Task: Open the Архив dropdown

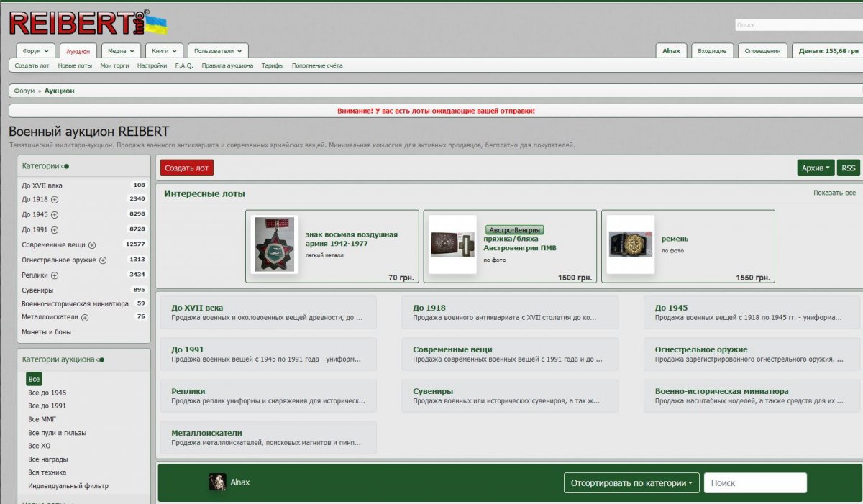Action: click(x=816, y=168)
